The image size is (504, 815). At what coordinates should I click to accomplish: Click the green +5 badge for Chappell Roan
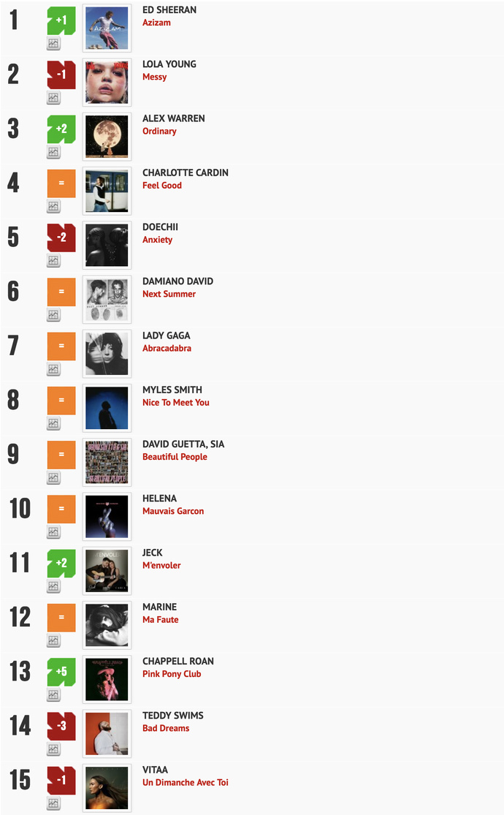(61, 672)
